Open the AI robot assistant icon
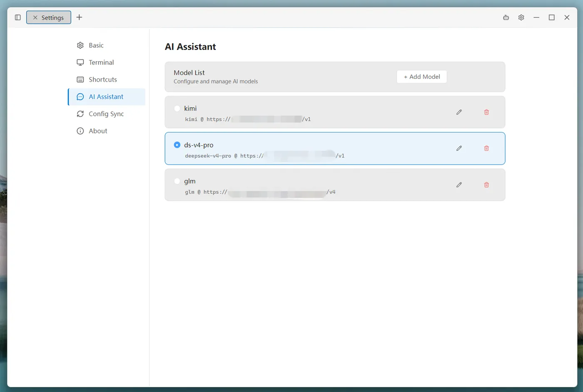 pyautogui.click(x=506, y=17)
